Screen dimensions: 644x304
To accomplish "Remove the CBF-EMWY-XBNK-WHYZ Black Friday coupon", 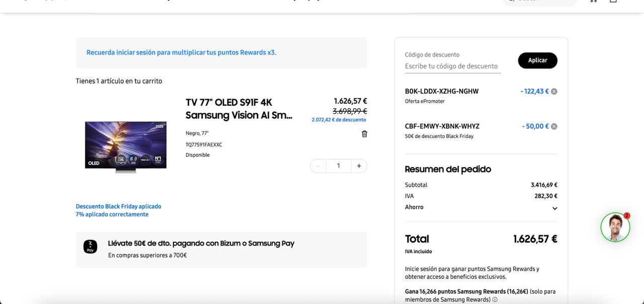I will pyautogui.click(x=554, y=126).
